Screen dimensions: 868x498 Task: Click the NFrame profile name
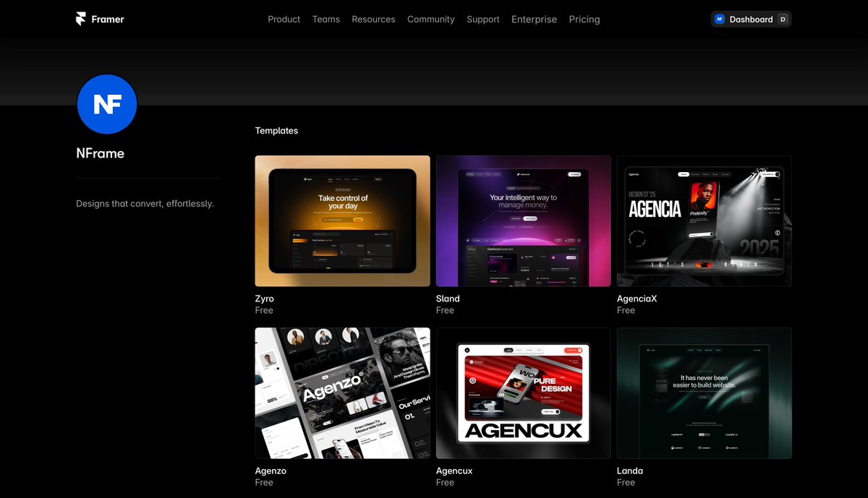tap(101, 153)
